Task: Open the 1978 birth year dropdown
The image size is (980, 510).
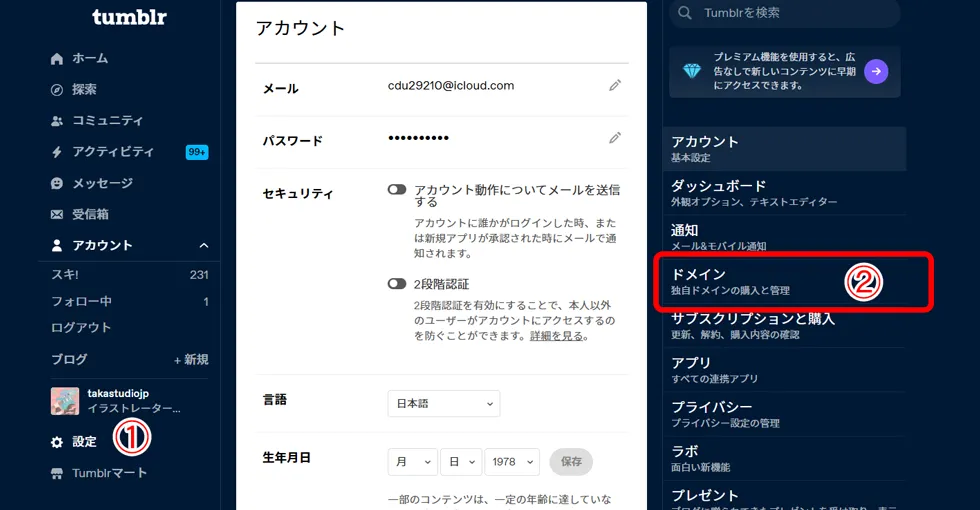Action: (x=512, y=462)
